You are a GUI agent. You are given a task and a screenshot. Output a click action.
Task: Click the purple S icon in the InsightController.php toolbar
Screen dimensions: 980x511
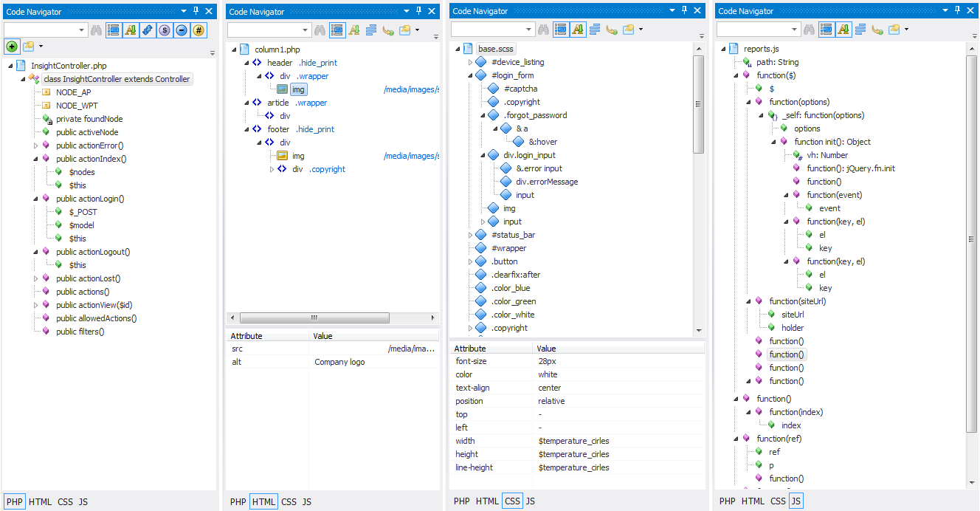165,30
